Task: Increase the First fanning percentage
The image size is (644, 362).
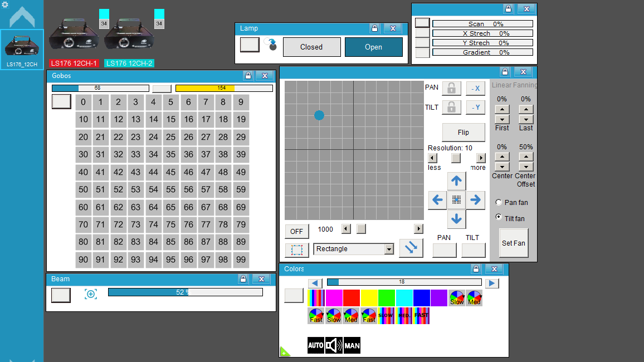Action: click(502, 109)
